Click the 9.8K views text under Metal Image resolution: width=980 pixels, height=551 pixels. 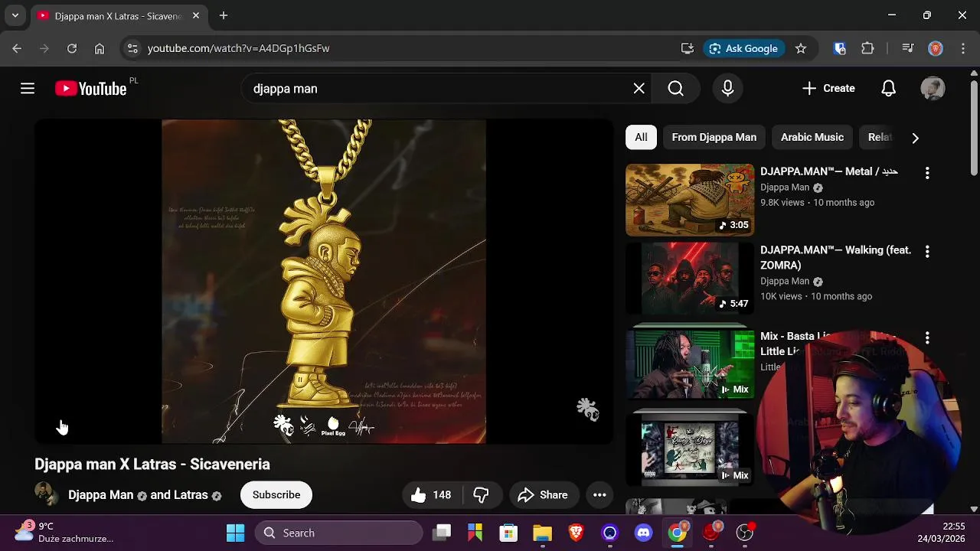pos(783,203)
